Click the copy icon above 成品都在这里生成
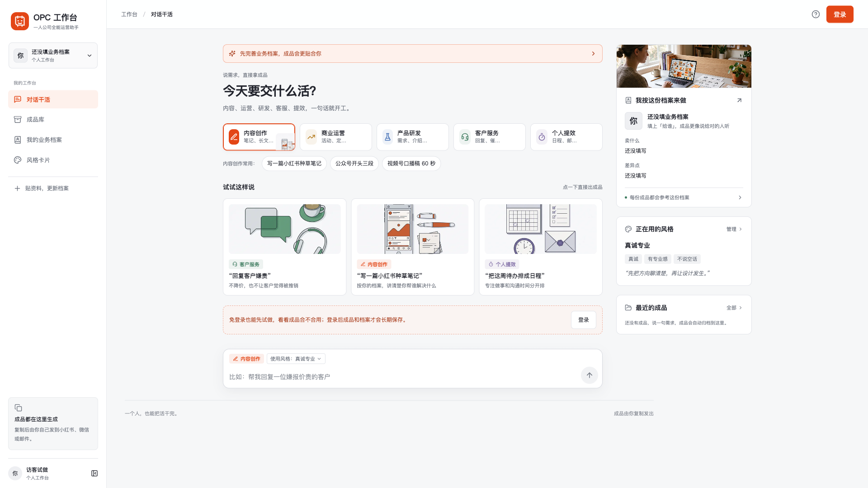 tap(18, 408)
